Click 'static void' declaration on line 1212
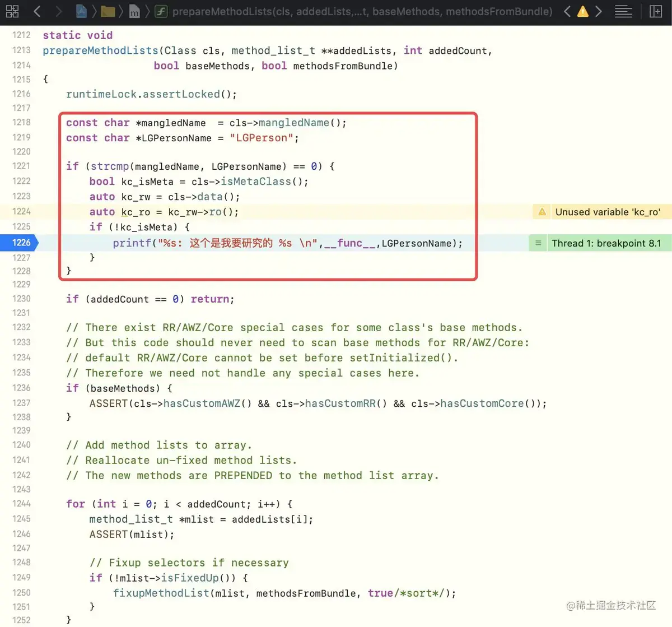672x627 pixels. (77, 35)
